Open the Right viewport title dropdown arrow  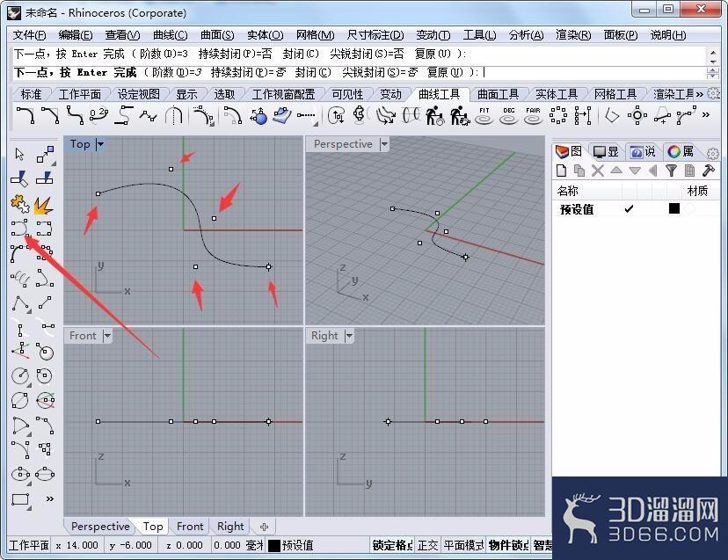349,336
